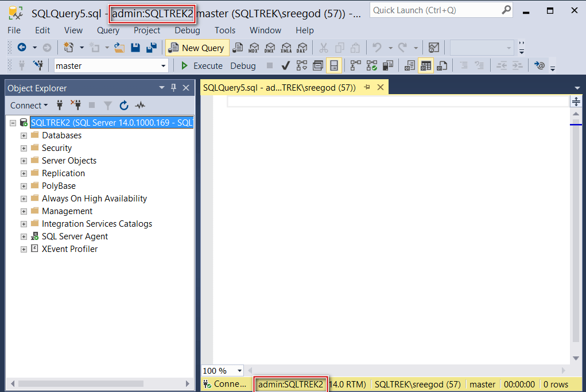Click the Parse checkmark icon
The width and height of the screenshot is (586, 392).
pyautogui.click(x=285, y=65)
